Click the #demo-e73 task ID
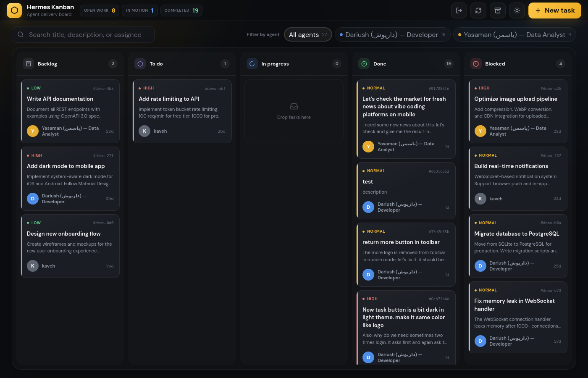Screen dimensions: 588x378 pos(551,291)
